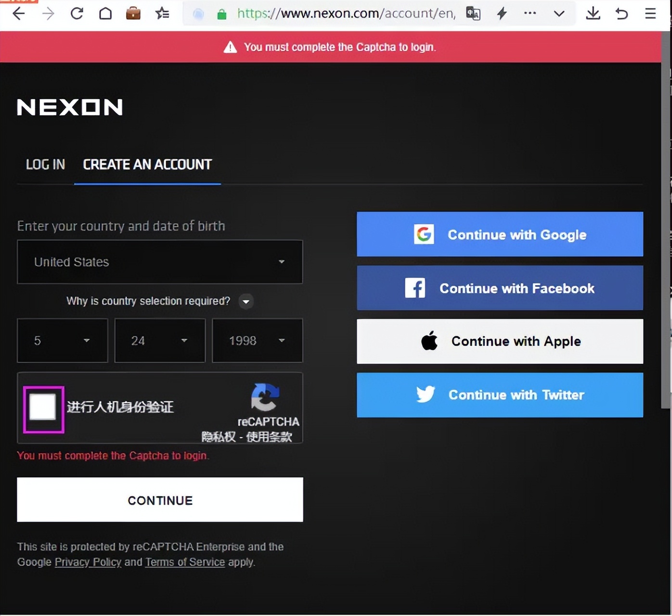Open the browser home page icon
The width and height of the screenshot is (672, 616).
pyautogui.click(x=105, y=13)
